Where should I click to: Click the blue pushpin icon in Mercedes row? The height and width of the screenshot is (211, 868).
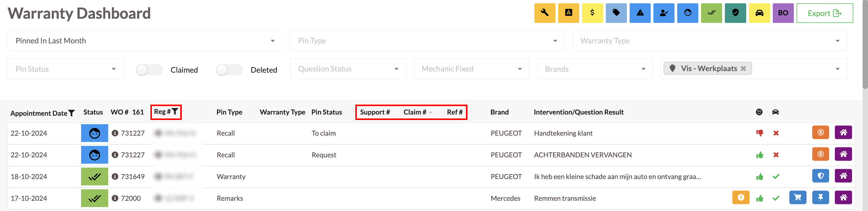(x=820, y=197)
